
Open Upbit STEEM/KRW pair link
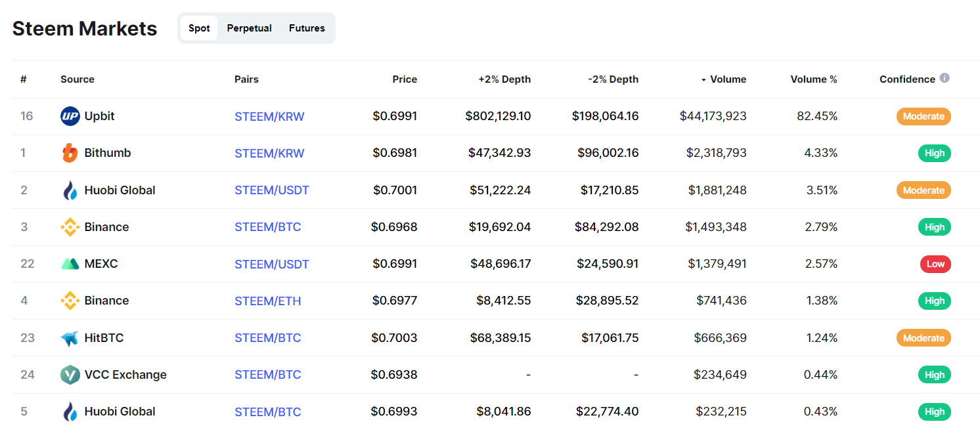[x=269, y=117]
